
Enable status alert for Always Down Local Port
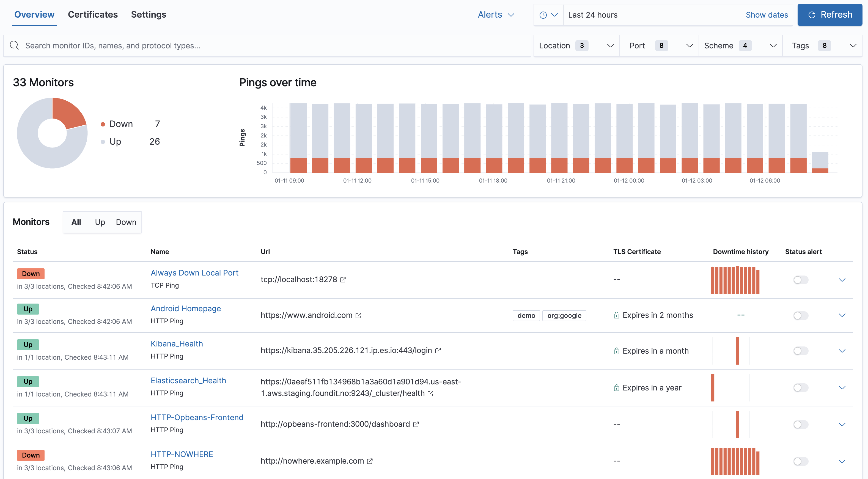(x=801, y=280)
